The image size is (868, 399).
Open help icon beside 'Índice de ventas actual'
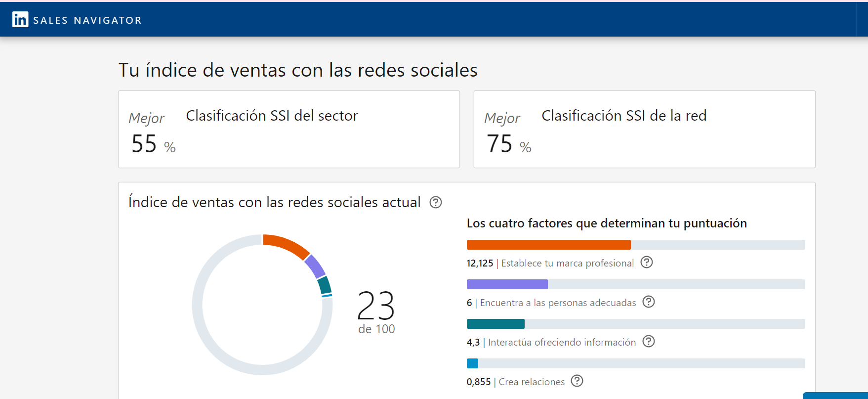pyautogui.click(x=436, y=202)
